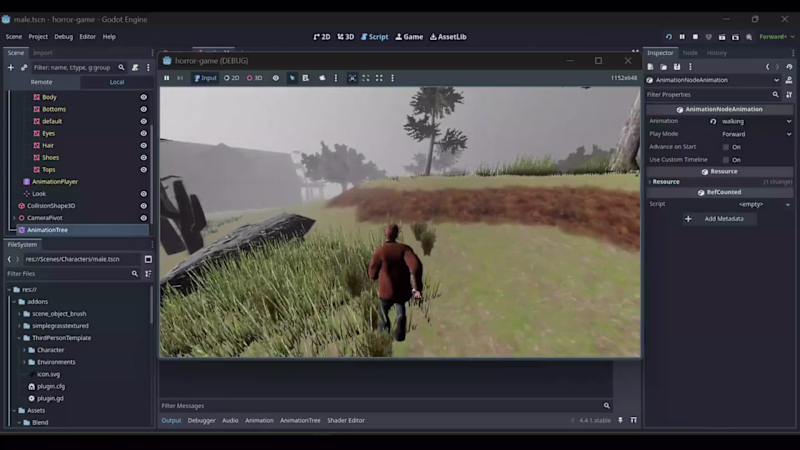The image size is (800, 450).
Task: Open Scene dock extra options menu
Action: click(148, 67)
